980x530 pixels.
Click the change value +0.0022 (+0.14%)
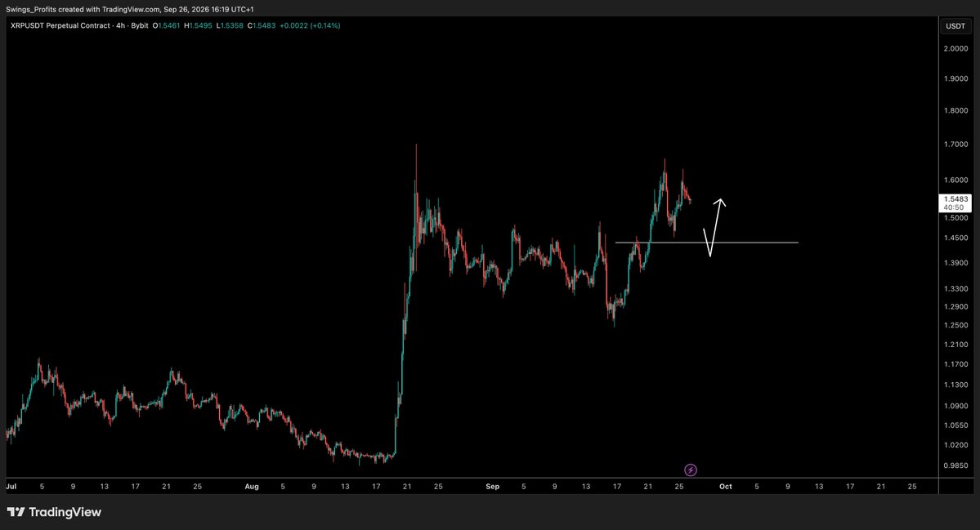[x=310, y=25]
